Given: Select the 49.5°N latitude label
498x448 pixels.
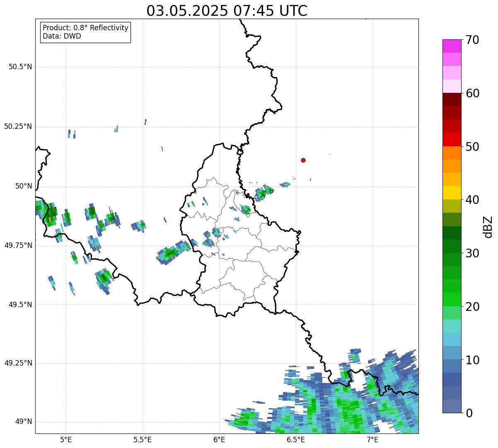Looking at the screenshot, I should tap(20, 305).
